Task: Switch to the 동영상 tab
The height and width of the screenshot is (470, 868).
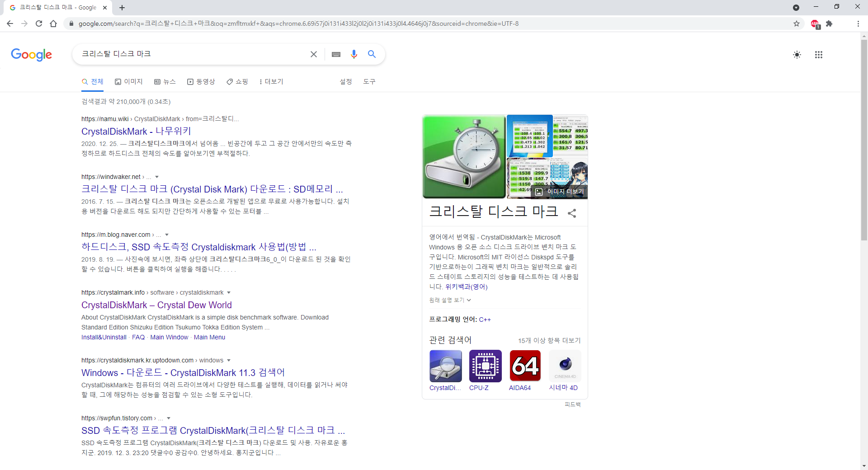Action: (x=201, y=82)
